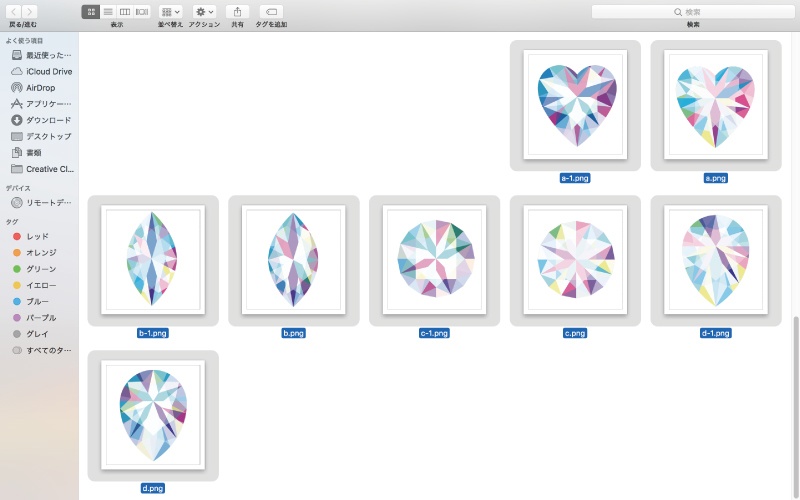
Task: Open Applications (アプリケー…) in sidebar
Action: [x=41, y=104]
